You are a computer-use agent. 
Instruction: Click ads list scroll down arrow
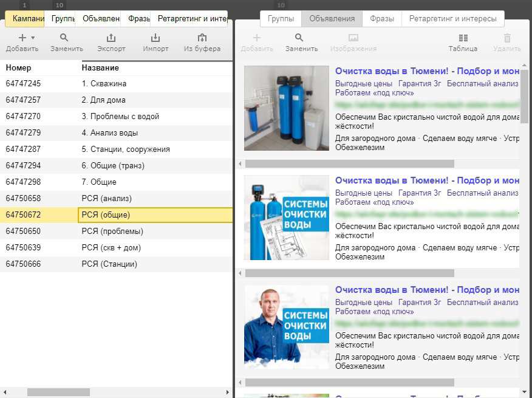(x=524, y=392)
